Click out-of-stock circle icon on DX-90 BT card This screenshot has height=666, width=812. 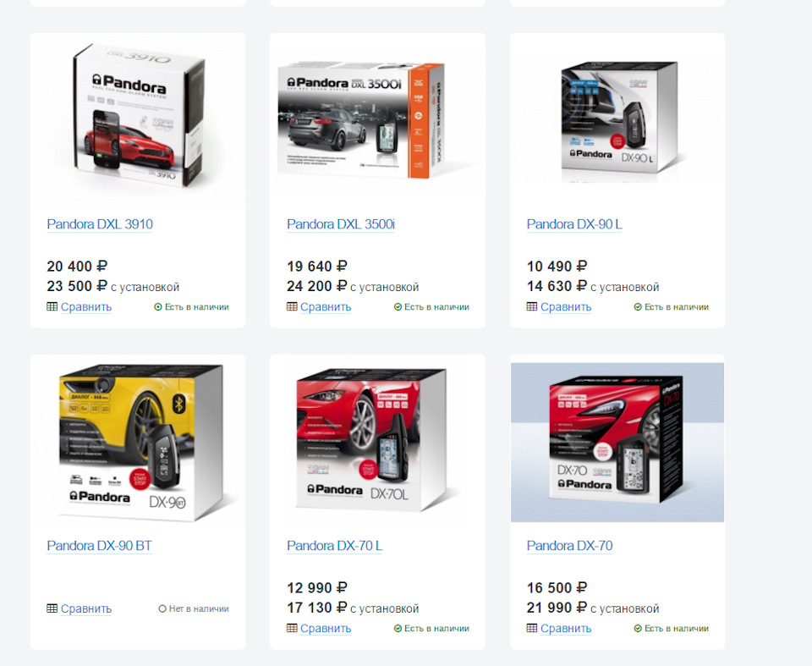(x=162, y=608)
